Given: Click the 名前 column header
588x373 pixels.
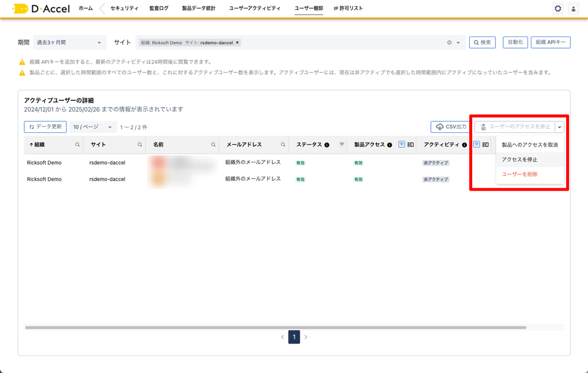Looking at the screenshot, I should click(x=158, y=145).
